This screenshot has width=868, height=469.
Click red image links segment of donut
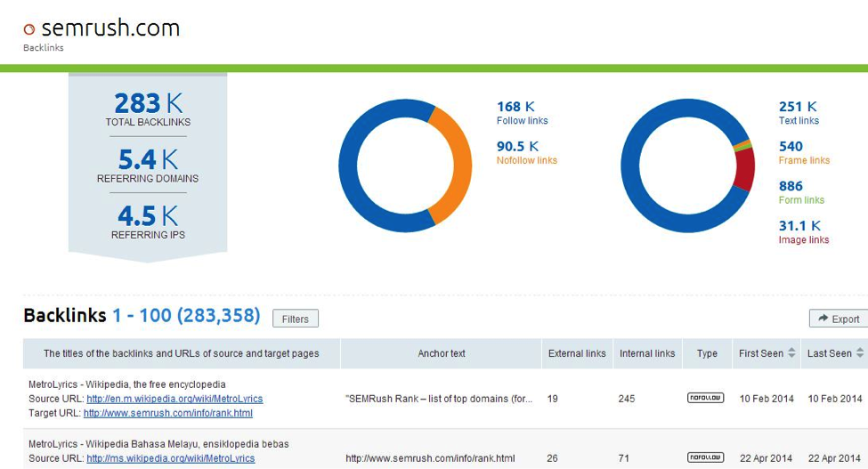coord(744,169)
